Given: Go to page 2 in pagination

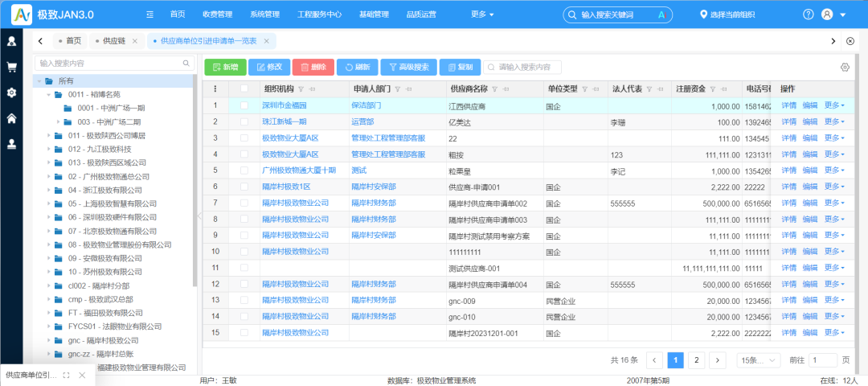Looking at the screenshot, I should tap(696, 360).
